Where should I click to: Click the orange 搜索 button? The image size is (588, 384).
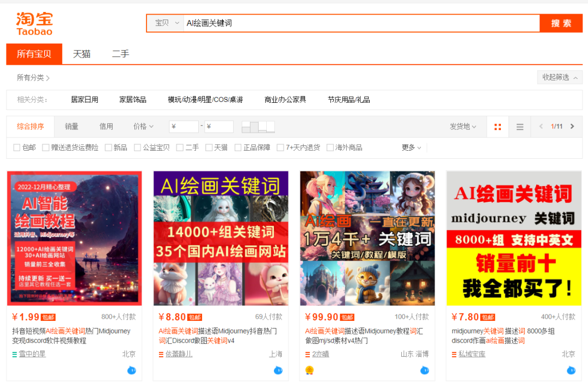pyautogui.click(x=561, y=23)
